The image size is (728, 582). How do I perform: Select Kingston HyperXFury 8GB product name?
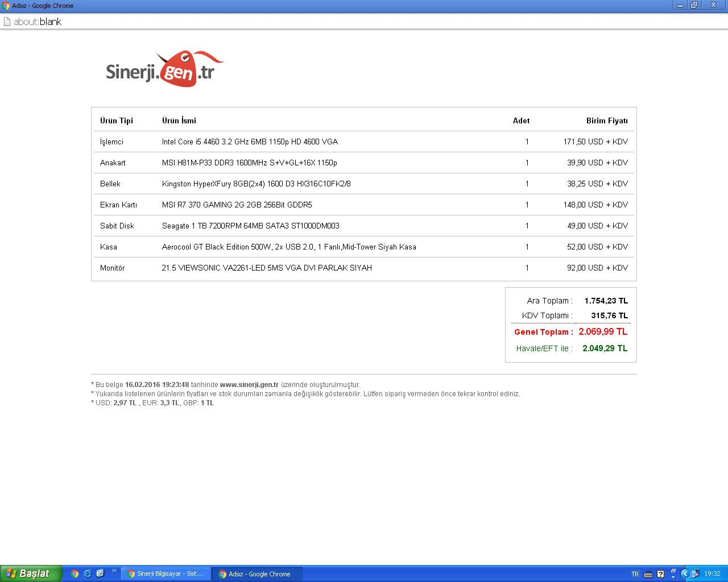pos(256,184)
